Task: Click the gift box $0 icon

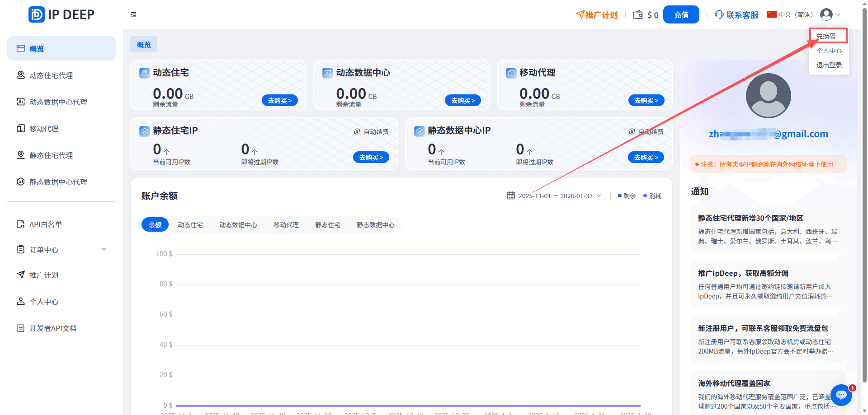Action: [x=638, y=14]
